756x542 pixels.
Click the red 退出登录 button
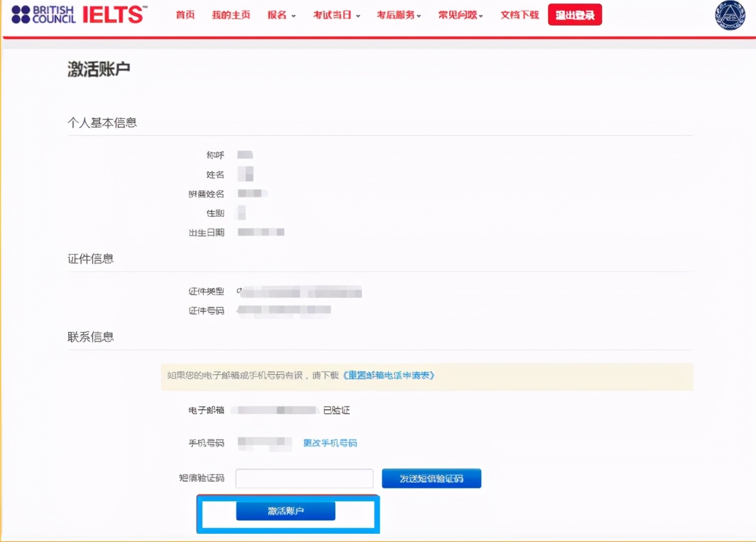point(575,15)
